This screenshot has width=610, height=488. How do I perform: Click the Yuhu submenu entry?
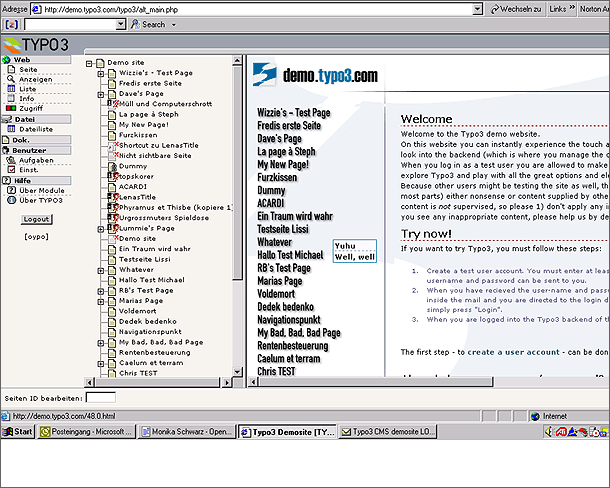[345, 246]
